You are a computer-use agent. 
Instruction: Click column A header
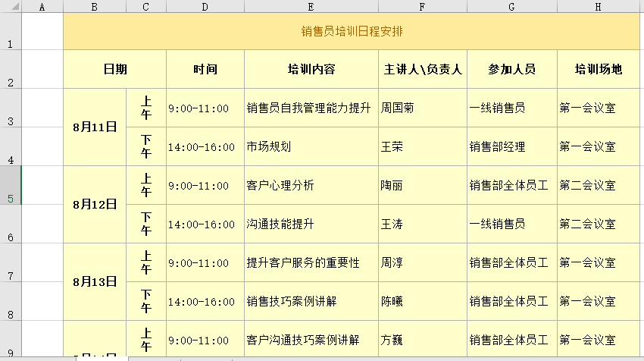pyautogui.click(x=42, y=6)
